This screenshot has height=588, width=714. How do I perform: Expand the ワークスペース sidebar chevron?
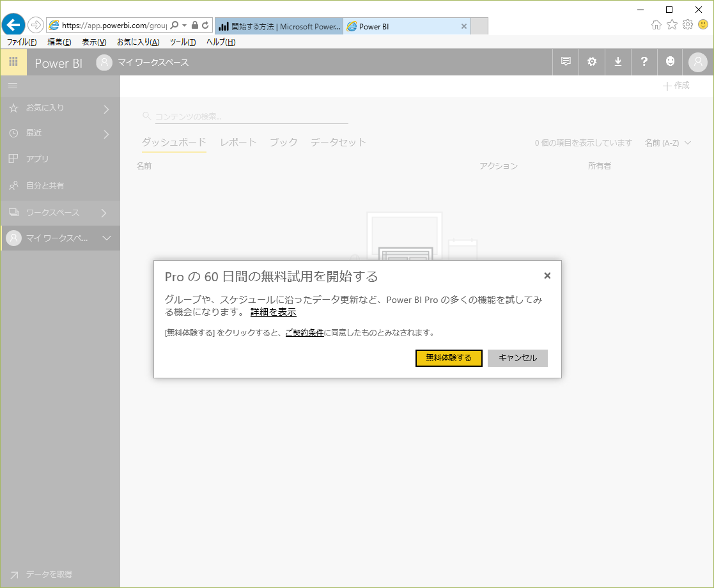pyautogui.click(x=104, y=213)
